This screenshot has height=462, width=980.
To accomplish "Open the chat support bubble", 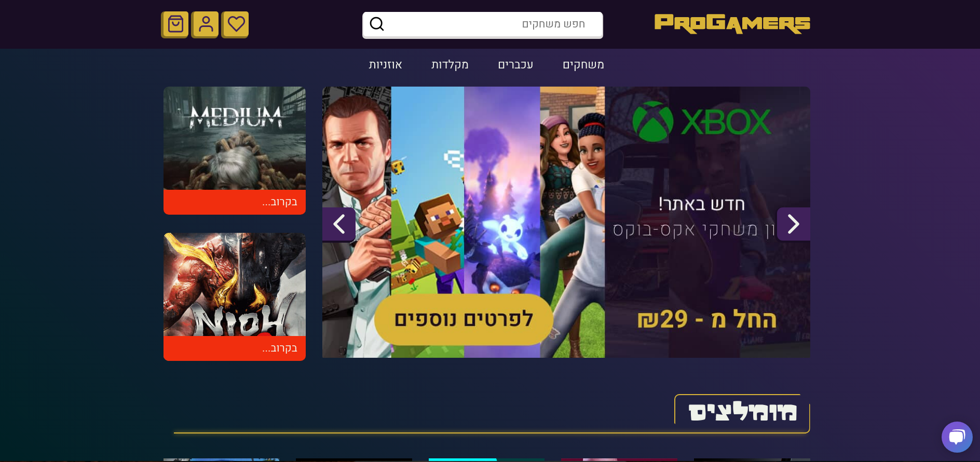I will 957,437.
